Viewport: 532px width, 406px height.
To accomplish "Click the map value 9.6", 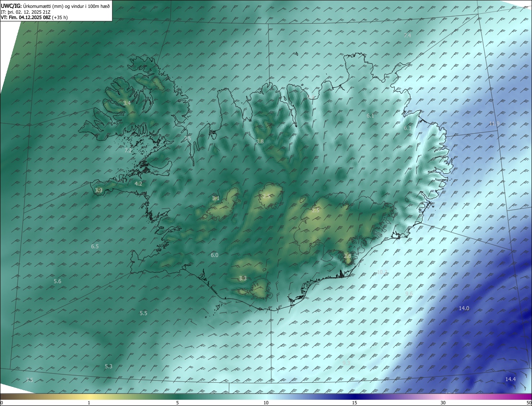I will pos(409,294).
